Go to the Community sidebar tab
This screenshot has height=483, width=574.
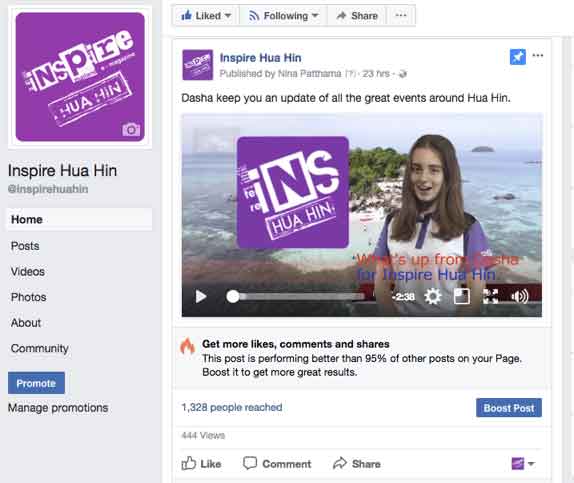pos(40,348)
